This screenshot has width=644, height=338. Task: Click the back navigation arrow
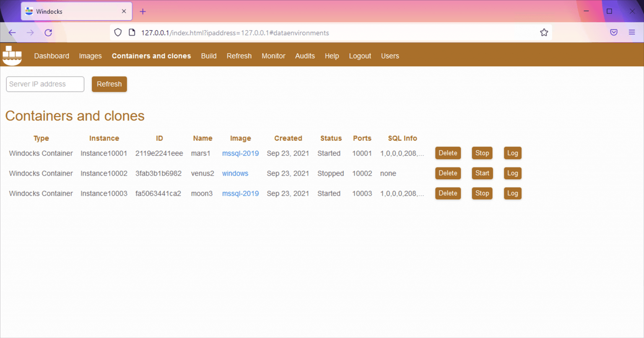12,32
